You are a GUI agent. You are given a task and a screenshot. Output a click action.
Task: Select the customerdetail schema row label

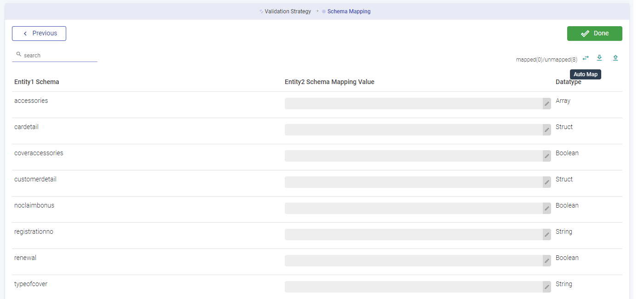35,179
